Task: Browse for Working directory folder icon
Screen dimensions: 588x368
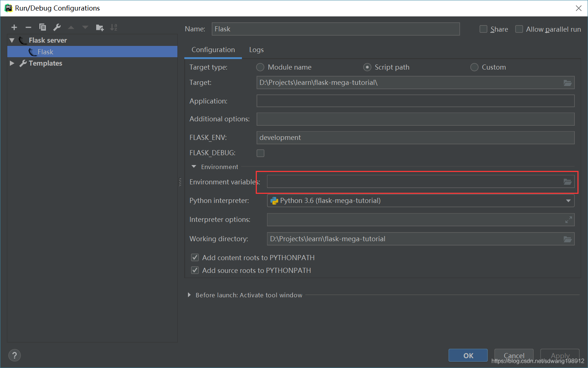Action: point(568,239)
